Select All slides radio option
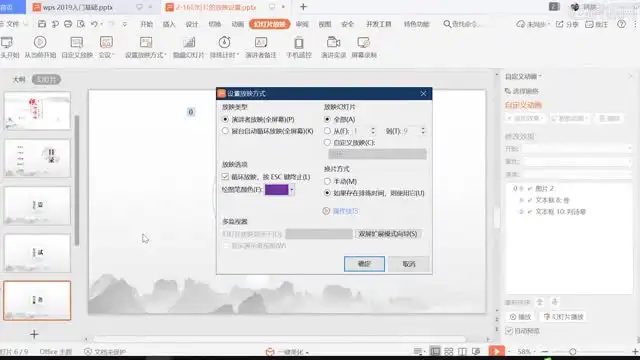The width and height of the screenshot is (640, 360). (327, 120)
